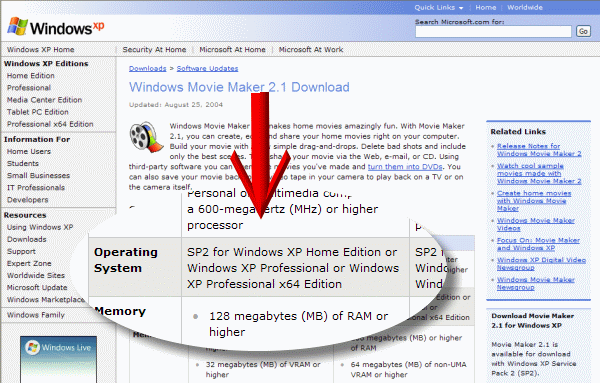Open the 'turn them into DVDs' link
The width and height of the screenshot is (600, 383).
(405, 167)
